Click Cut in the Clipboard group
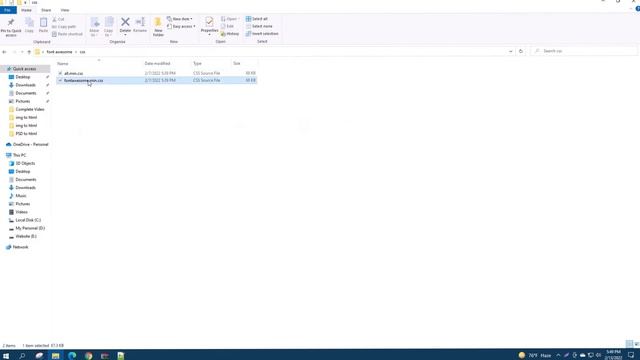 tap(58, 19)
